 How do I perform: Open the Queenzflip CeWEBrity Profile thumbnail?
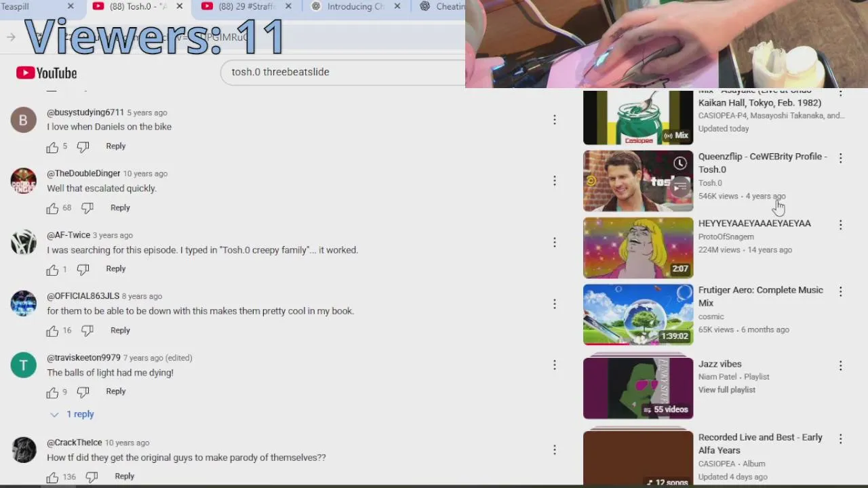pyautogui.click(x=638, y=181)
